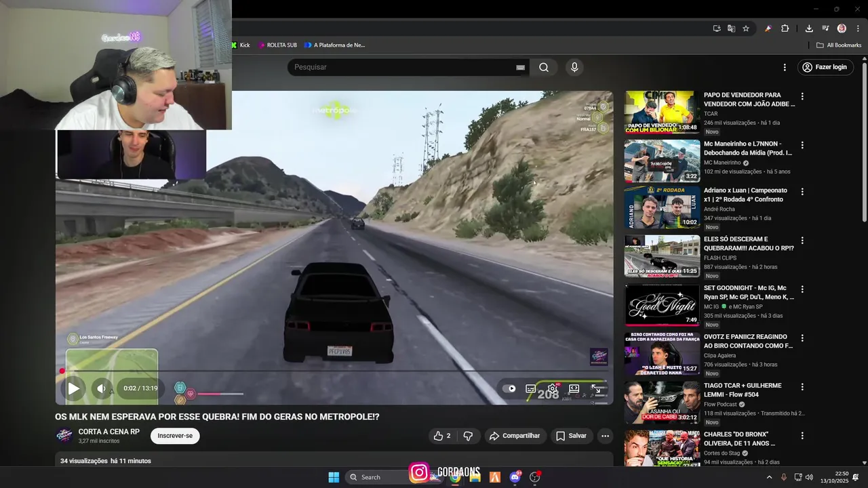This screenshot has width=868, height=488.
Task: Open TIAGO TCAR + GUILHERME LEMMI video
Action: 743,390
